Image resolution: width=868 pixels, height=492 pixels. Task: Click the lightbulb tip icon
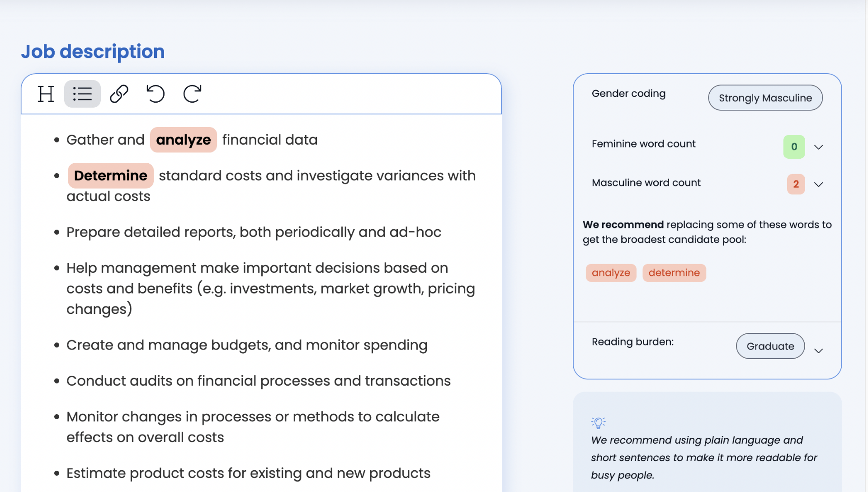[598, 422]
